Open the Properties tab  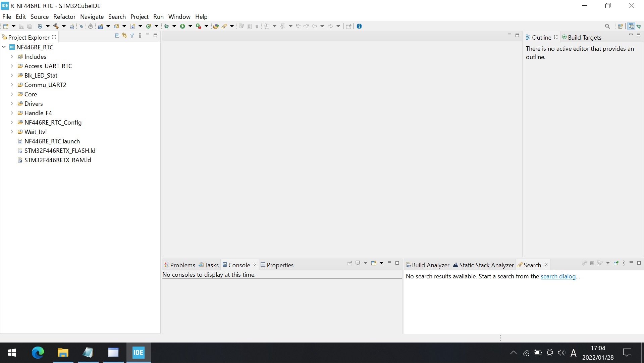pyautogui.click(x=277, y=265)
